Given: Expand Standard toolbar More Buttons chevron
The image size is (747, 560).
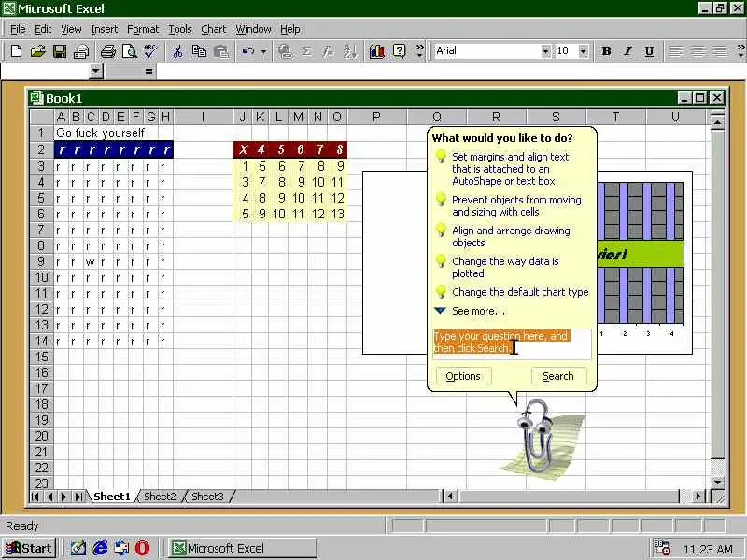Looking at the screenshot, I should tap(419, 51).
